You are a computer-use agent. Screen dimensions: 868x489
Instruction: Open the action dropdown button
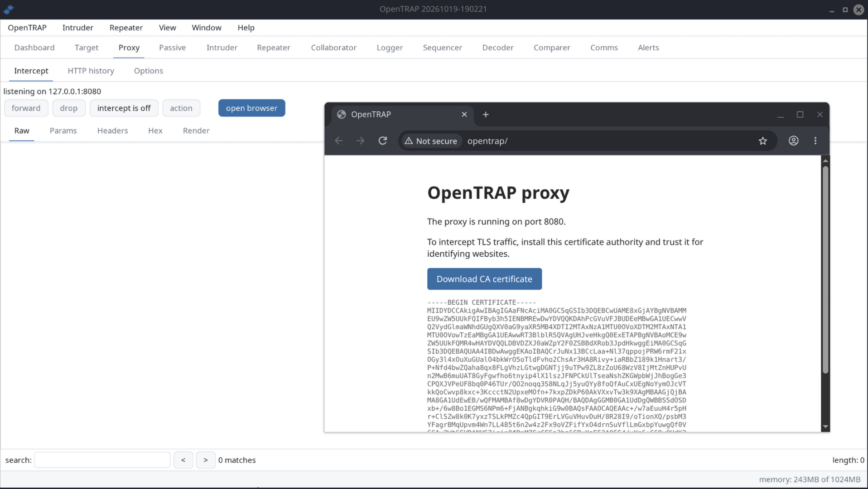click(x=181, y=108)
